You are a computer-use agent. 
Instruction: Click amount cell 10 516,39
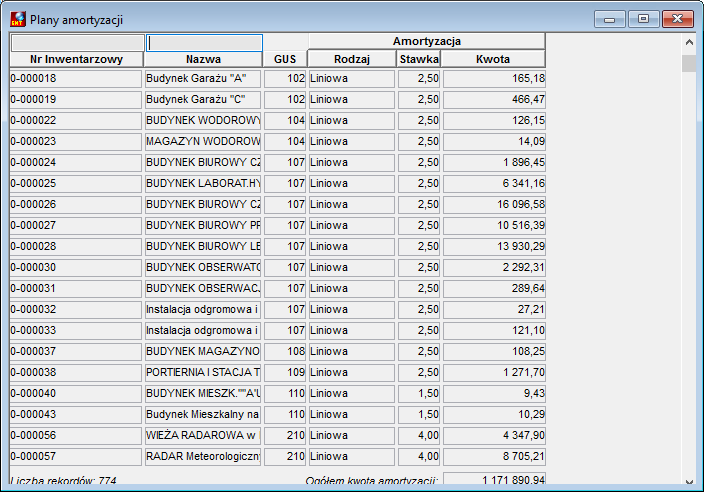tap(494, 225)
